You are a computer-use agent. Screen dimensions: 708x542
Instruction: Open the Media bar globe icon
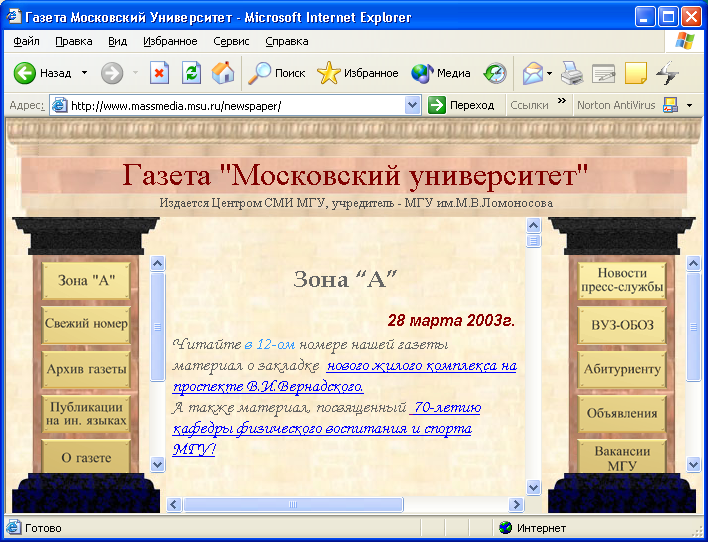pyautogui.click(x=422, y=73)
